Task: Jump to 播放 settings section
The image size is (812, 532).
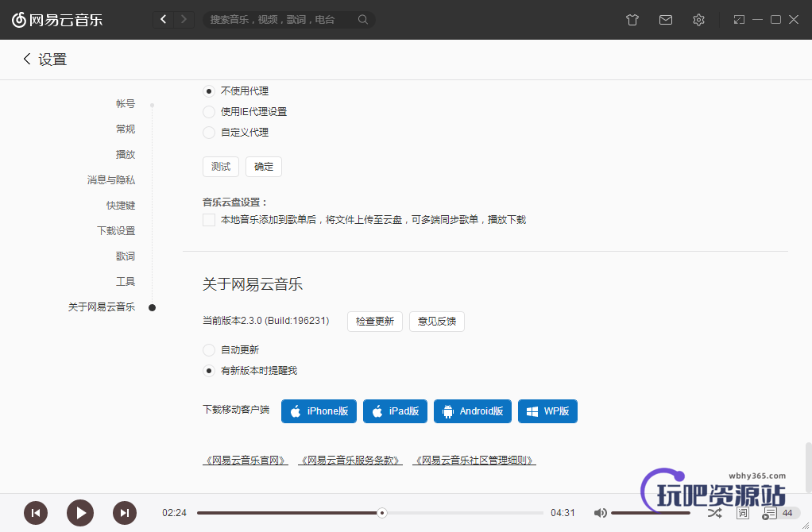Action: coord(126,154)
